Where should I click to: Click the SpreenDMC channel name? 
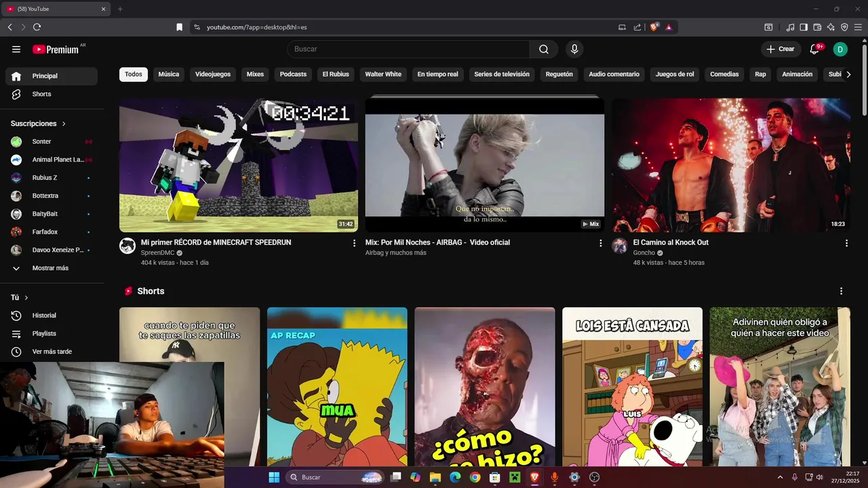[157, 253]
